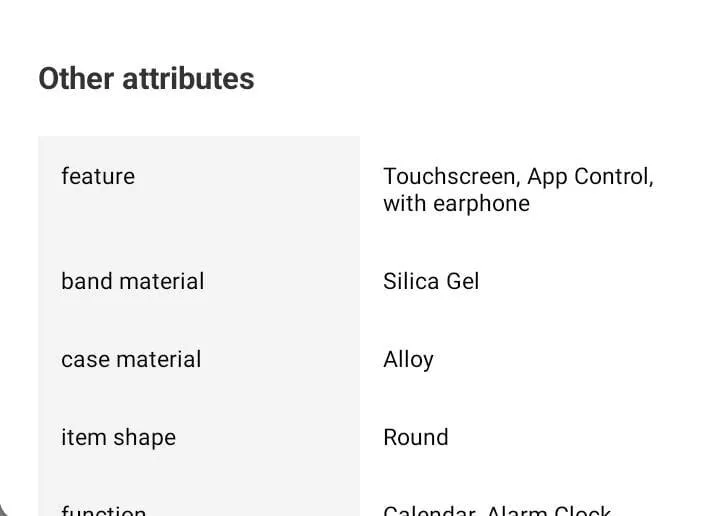Select the Round value
Image resolution: width=712 pixels, height=516 pixels.
[x=415, y=437]
